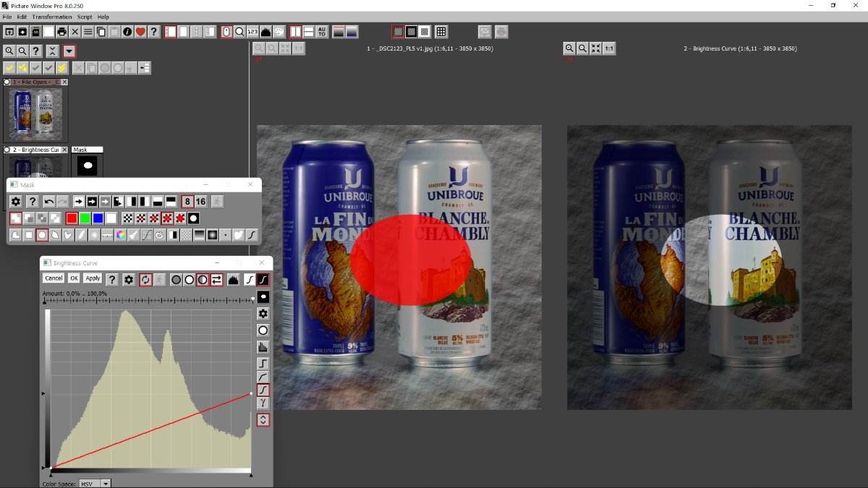868x488 pixels.
Task: Click Apply in Brightness Curve dialog
Action: [x=93, y=278]
